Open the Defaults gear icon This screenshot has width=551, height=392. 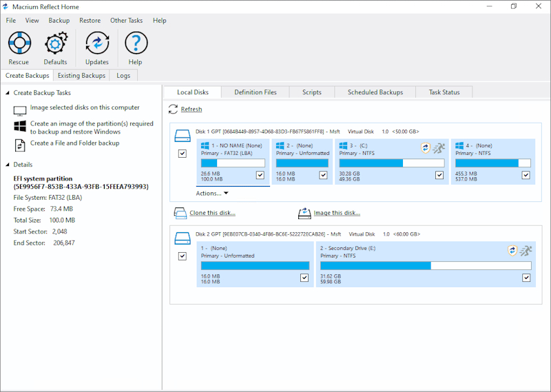pyautogui.click(x=55, y=43)
